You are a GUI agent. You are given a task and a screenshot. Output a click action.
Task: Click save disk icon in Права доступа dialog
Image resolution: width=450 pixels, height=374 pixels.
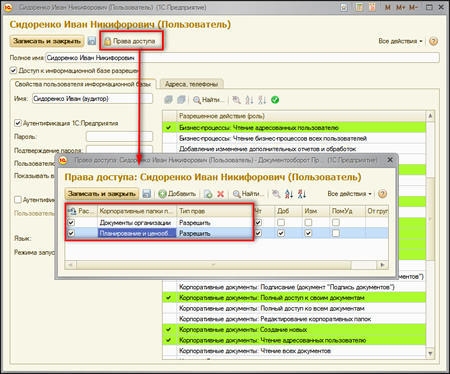147,194
